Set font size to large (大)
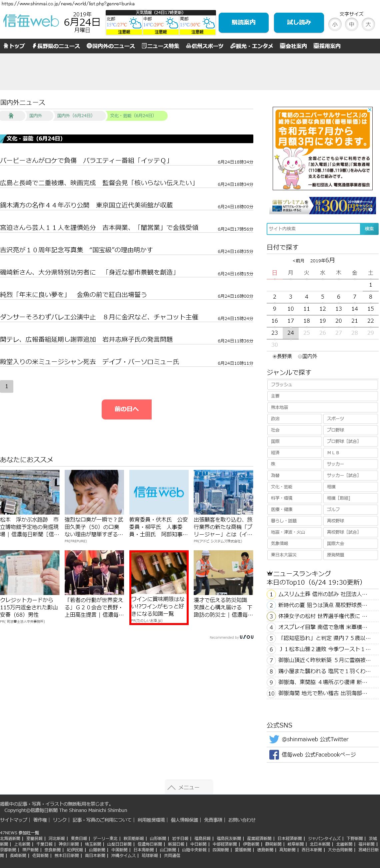Viewport: 380px width, 868px height. (x=368, y=24)
